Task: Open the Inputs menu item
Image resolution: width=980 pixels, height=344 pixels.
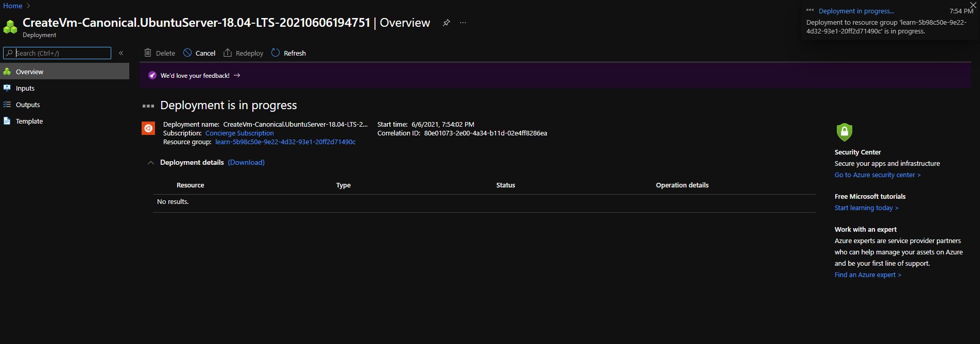Action: [64, 88]
